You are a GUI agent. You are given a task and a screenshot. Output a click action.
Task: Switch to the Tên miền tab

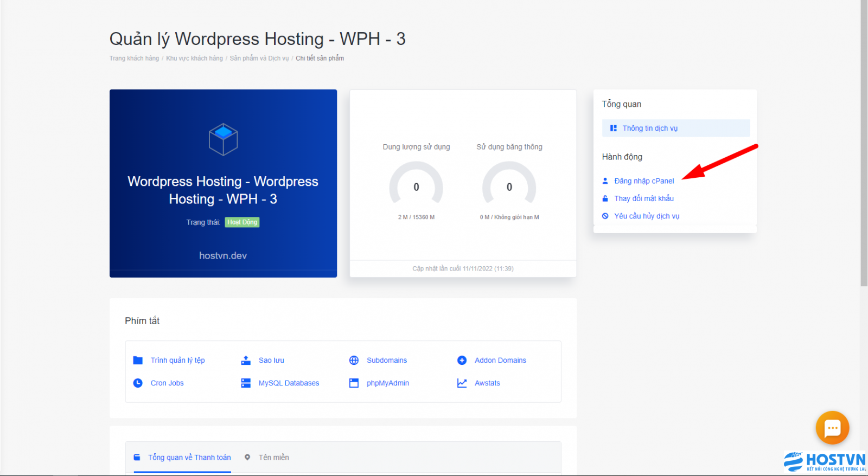click(x=267, y=458)
